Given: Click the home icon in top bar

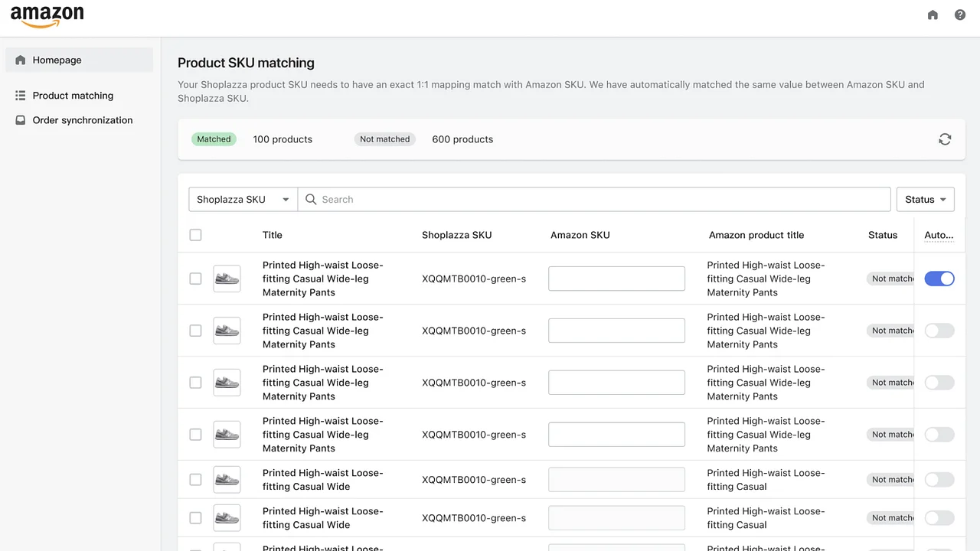Looking at the screenshot, I should pyautogui.click(x=933, y=15).
